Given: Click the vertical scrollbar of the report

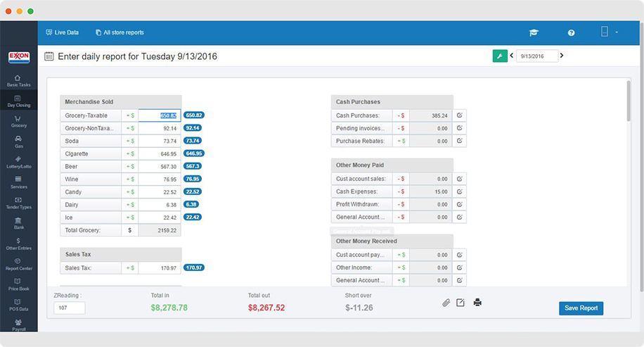Looking at the screenshot, I should (x=628, y=102).
